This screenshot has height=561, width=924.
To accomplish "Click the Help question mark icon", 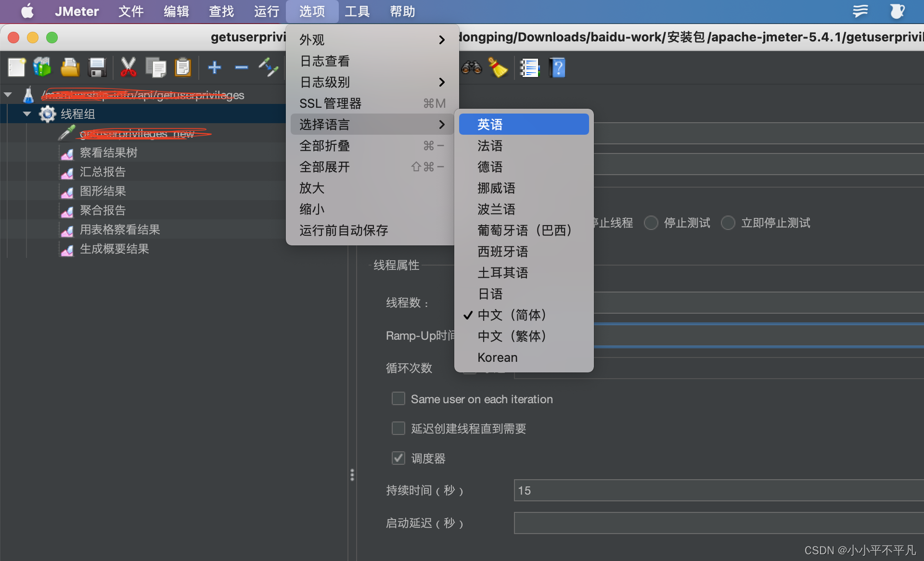I will [x=557, y=68].
